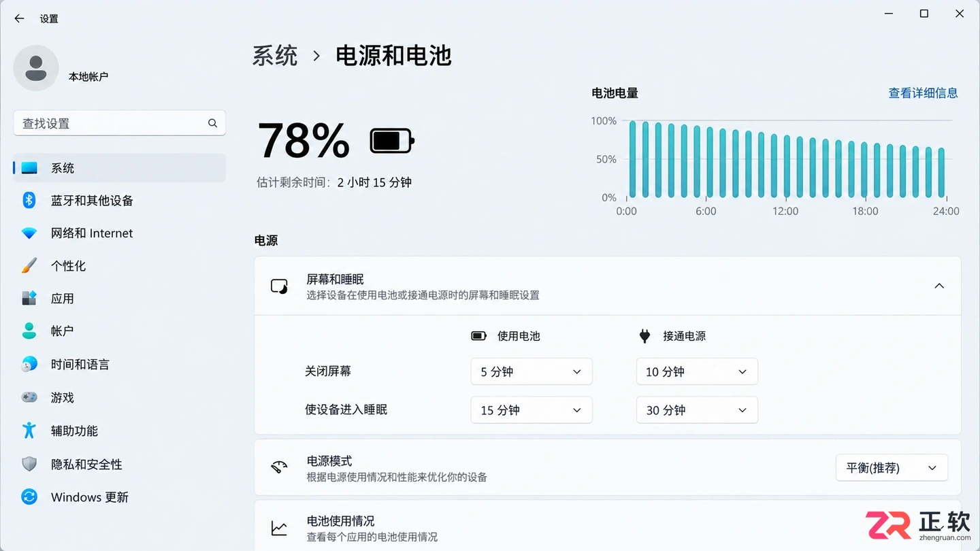Click the 电源模式 gauge icon

point(279,467)
